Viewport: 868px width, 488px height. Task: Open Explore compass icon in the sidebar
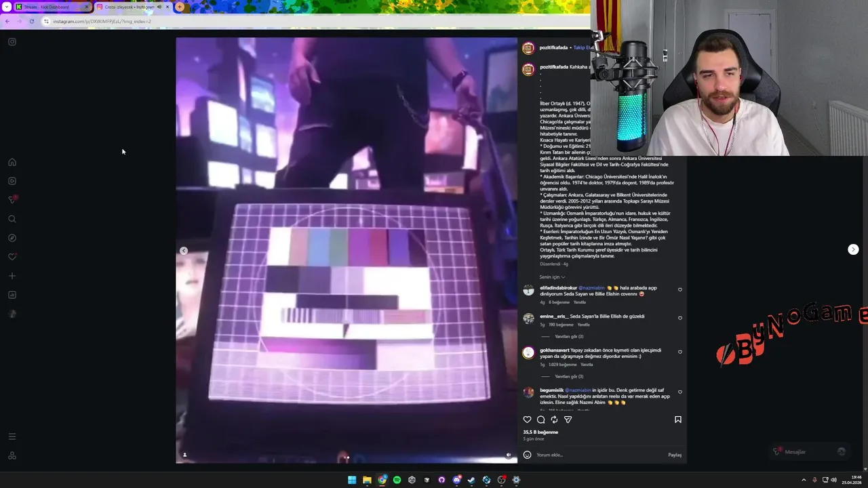(12, 238)
